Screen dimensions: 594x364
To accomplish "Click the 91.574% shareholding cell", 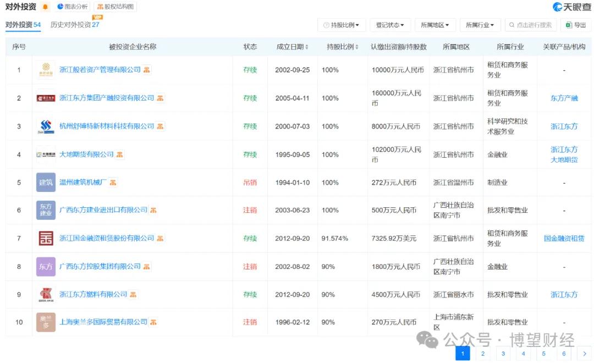I will pos(335,238).
